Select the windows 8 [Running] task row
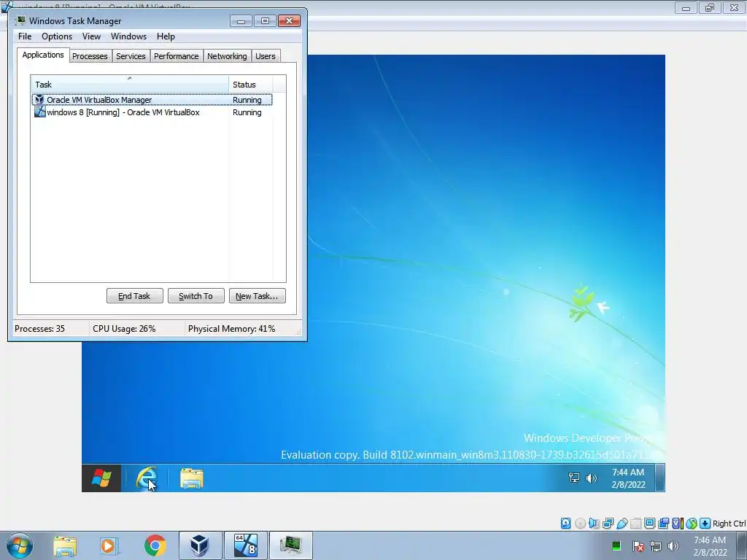This screenshot has width=747, height=560. (152, 112)
